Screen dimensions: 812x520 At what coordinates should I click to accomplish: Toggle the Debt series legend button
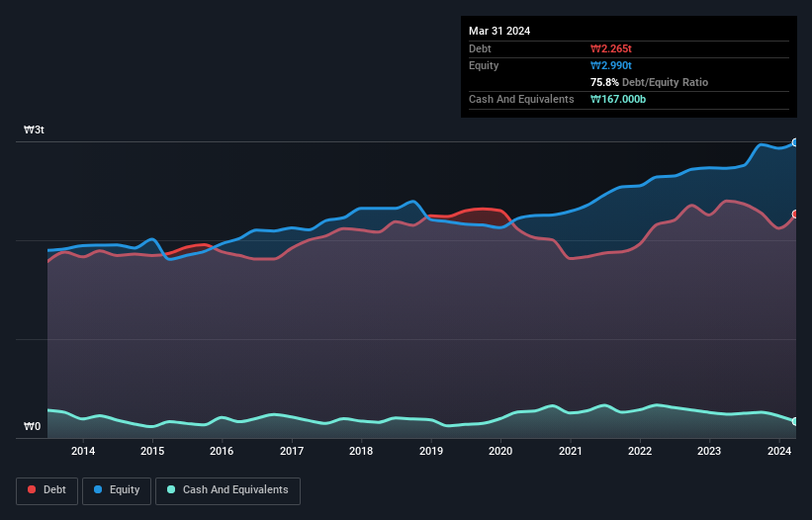coord(47,490)
